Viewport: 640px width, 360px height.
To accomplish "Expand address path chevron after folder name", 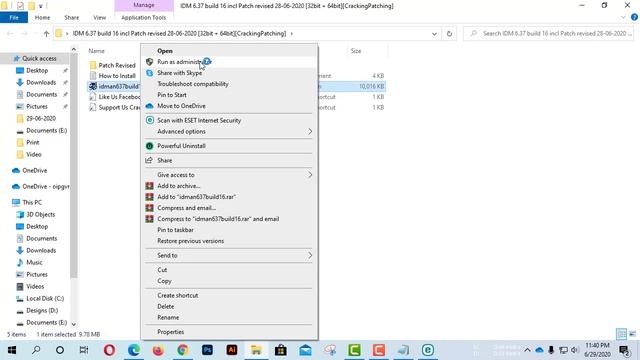I will point(291,33).
